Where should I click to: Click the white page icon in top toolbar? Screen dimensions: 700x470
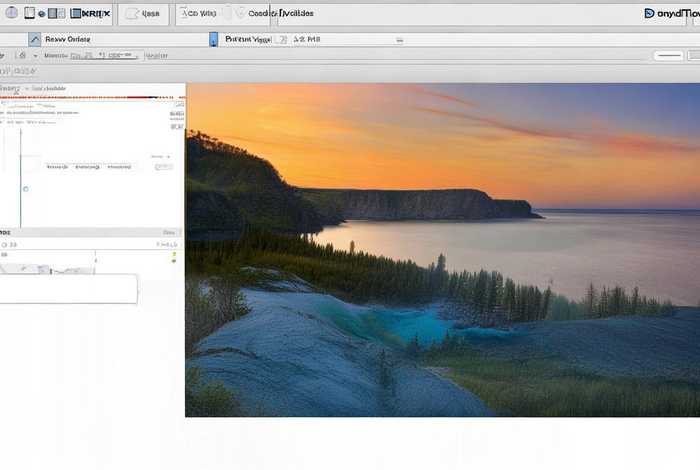(30, 13)
